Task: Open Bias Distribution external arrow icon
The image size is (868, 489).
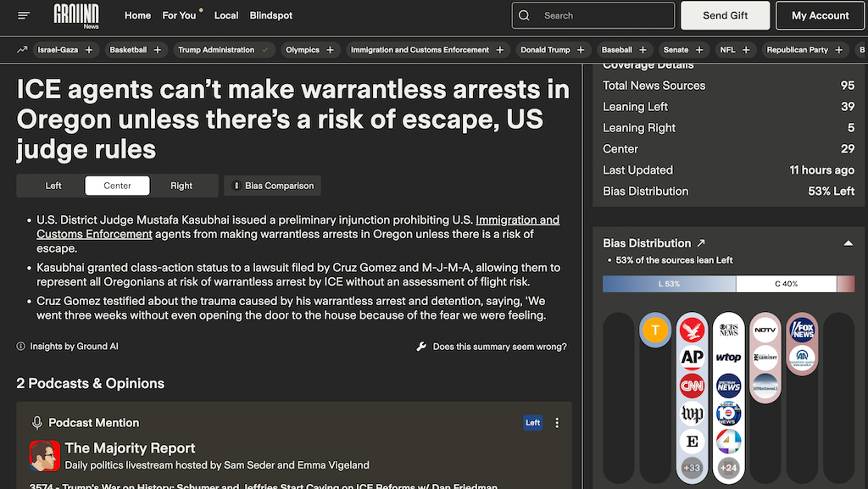Action: (x=700, y=243)
